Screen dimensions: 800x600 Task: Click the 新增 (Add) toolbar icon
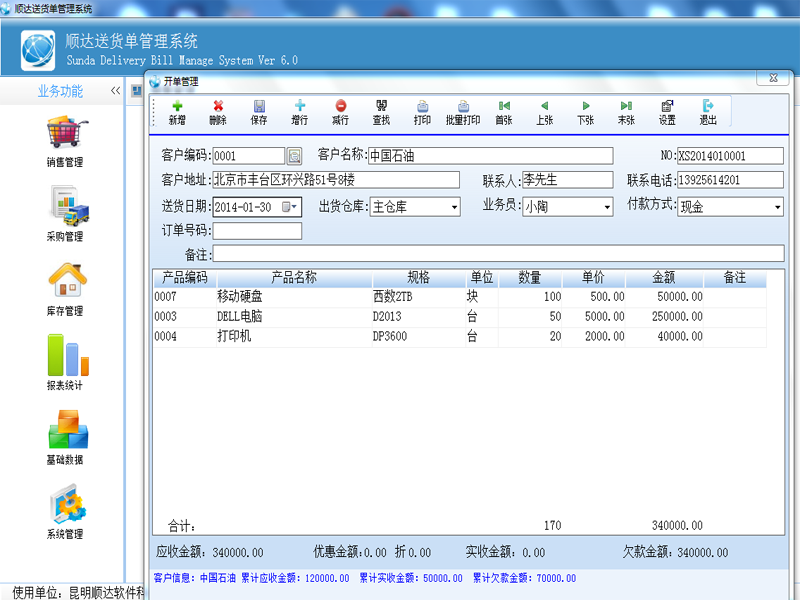tap(177, 111)
